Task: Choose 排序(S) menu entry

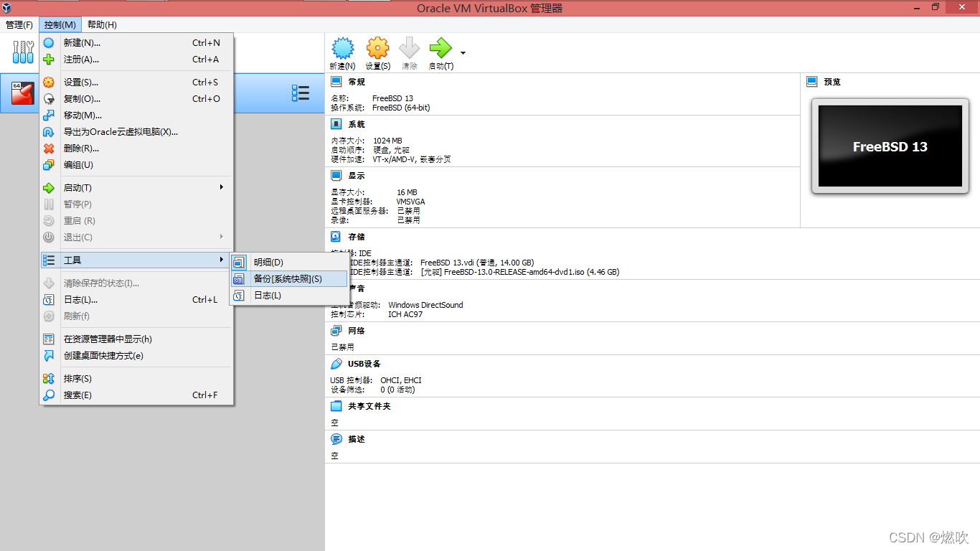Action: point(136,379)
